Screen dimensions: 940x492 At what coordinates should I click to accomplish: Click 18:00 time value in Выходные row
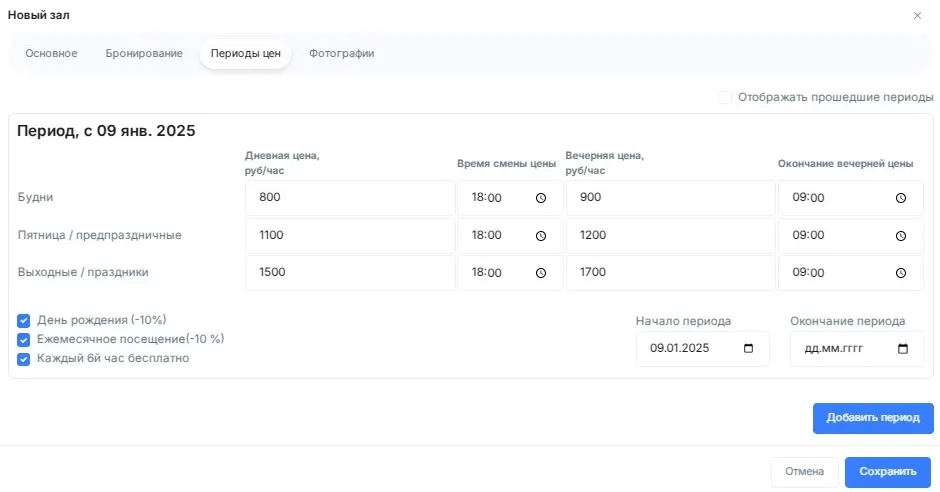(486, 273)
